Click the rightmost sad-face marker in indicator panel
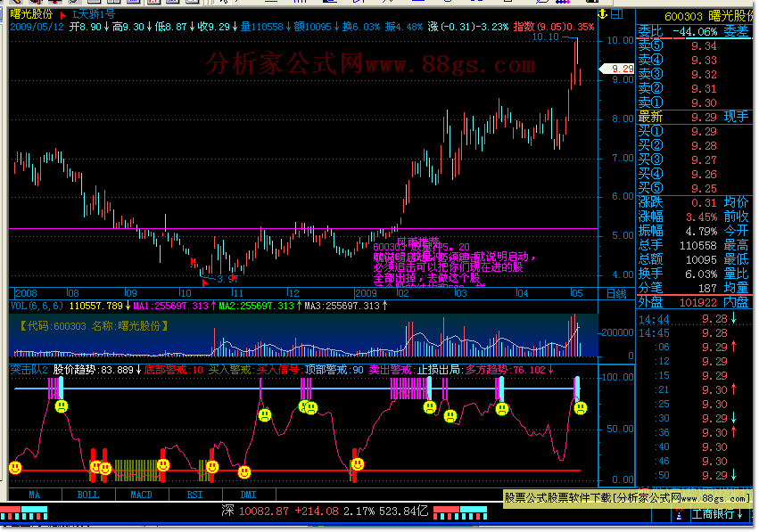Image resolution: width=759 pixels, height=532 pixels. click(x=581, y=408)
